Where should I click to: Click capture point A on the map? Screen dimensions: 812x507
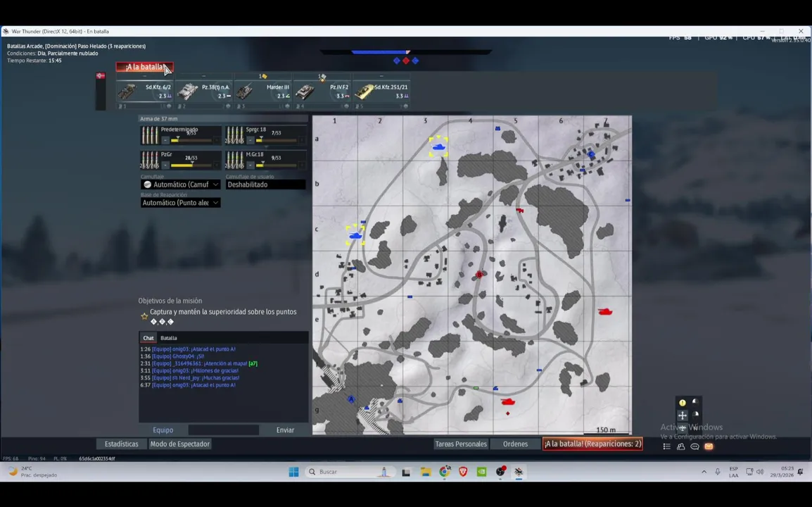coord(351,399)
